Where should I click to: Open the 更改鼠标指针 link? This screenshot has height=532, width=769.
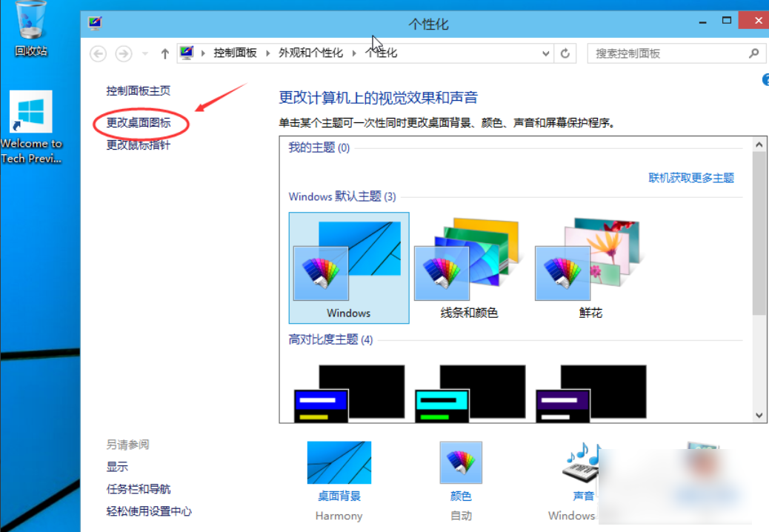pos(139,145)
